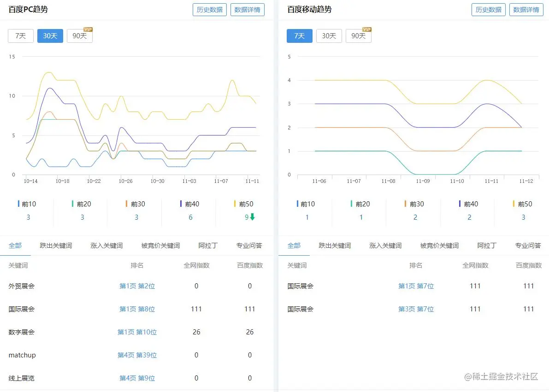Switch to 阿拉丁 tab in the mobile panel
549x392 pixels.
click(486, 246)
